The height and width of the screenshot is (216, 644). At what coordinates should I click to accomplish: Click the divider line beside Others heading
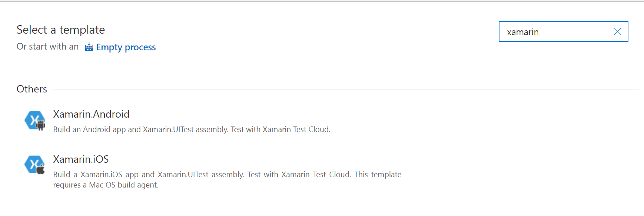click(x=346, y=89)
